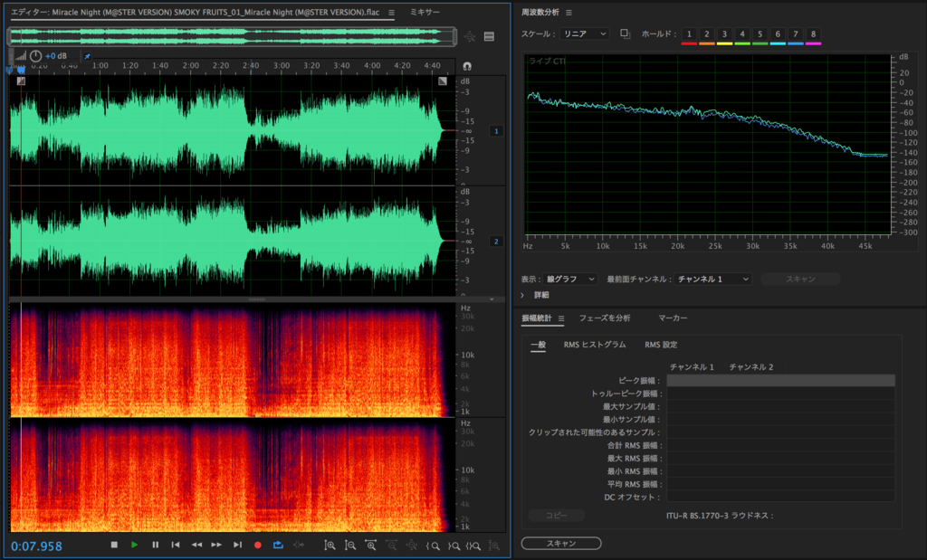Click hold button 8 (magenta)

tap(813, 34)
